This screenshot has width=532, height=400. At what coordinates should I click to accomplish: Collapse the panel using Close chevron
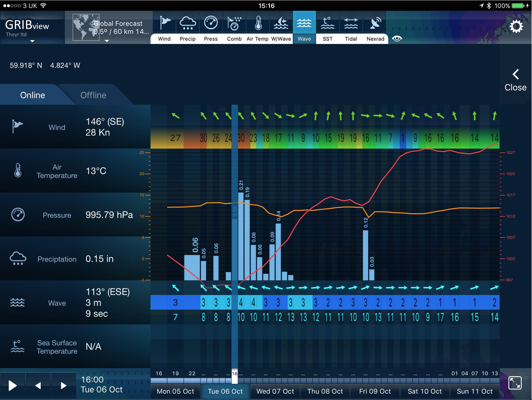click(515, 81)
